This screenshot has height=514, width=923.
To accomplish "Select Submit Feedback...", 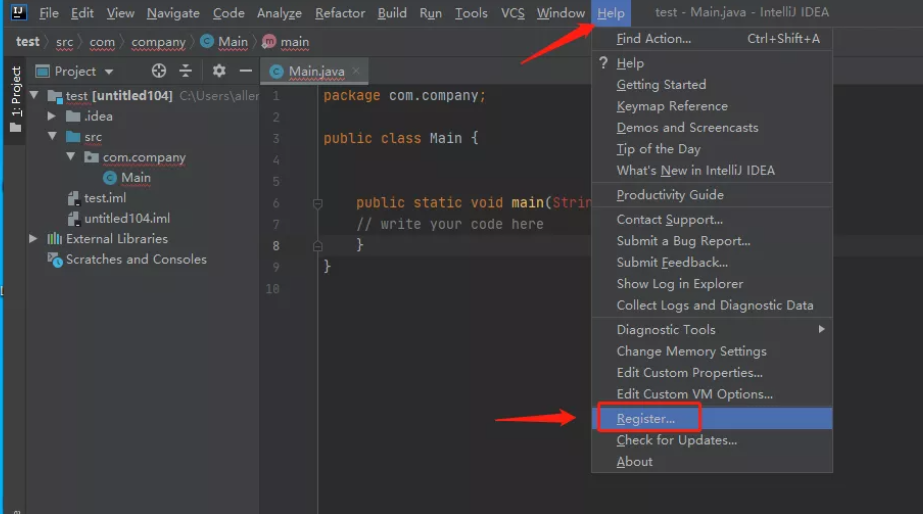I will tap(712, 263).
